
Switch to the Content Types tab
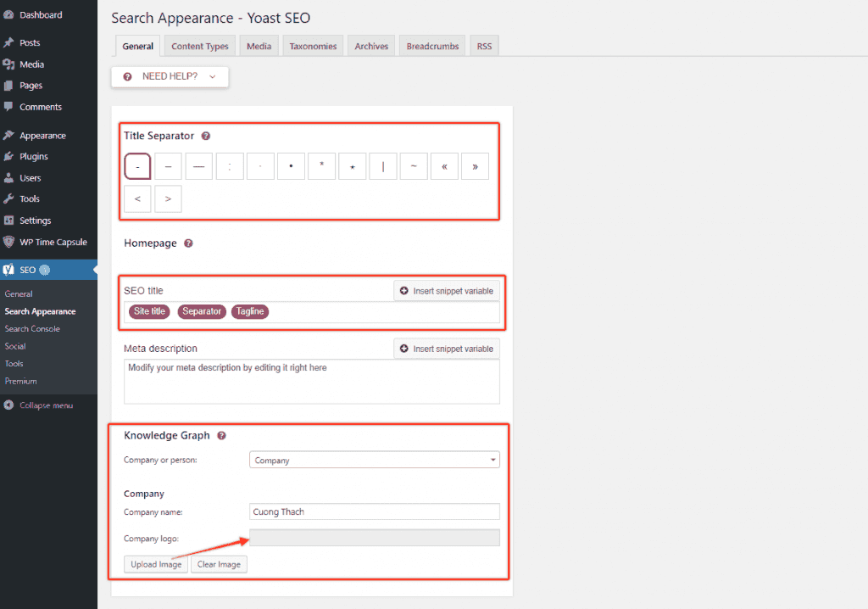click(200, 47)
